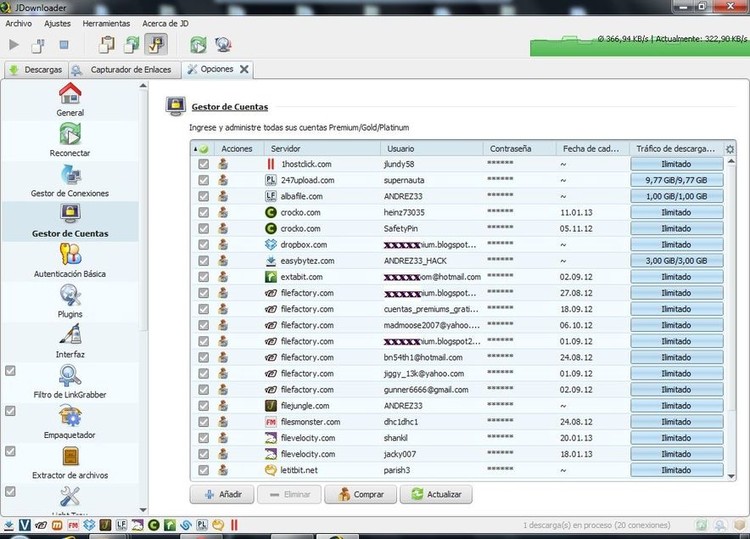
Task: Click sidebar scrollbar up arrow
Action: click(x=143, y=86)
